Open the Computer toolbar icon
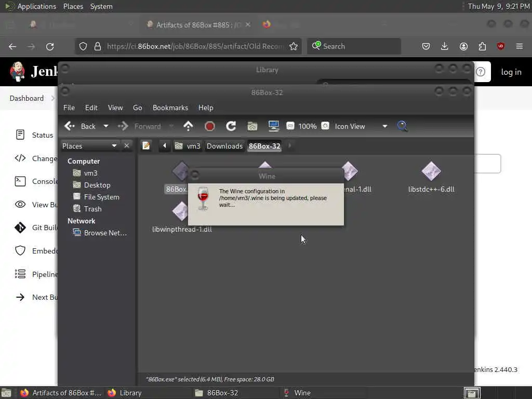The height and width of the screenshot is (399, 532). [273, 126]
